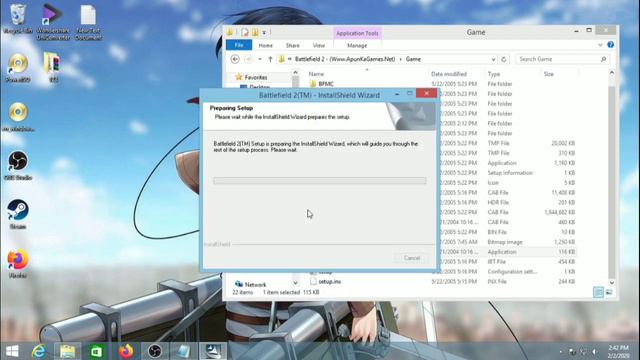Sort files by the Type column
The width and height of the screenshot is (640, 360).
click(493, 74)
